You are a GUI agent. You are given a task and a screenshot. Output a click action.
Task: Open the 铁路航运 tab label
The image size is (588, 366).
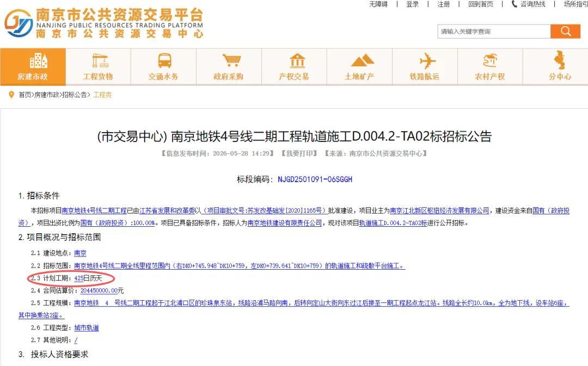click(x=425, y=77)
